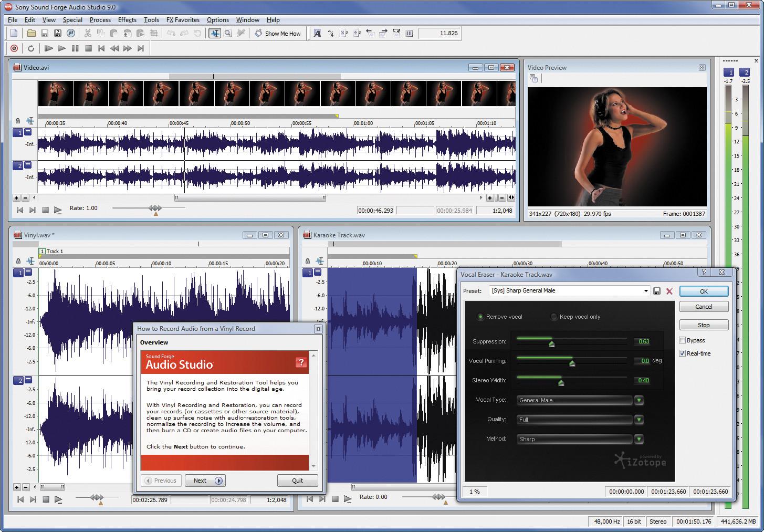Viewport: 764px width, 532px height.
Task: Click the lock icon in Video.avi window
Action: (18, 121)
